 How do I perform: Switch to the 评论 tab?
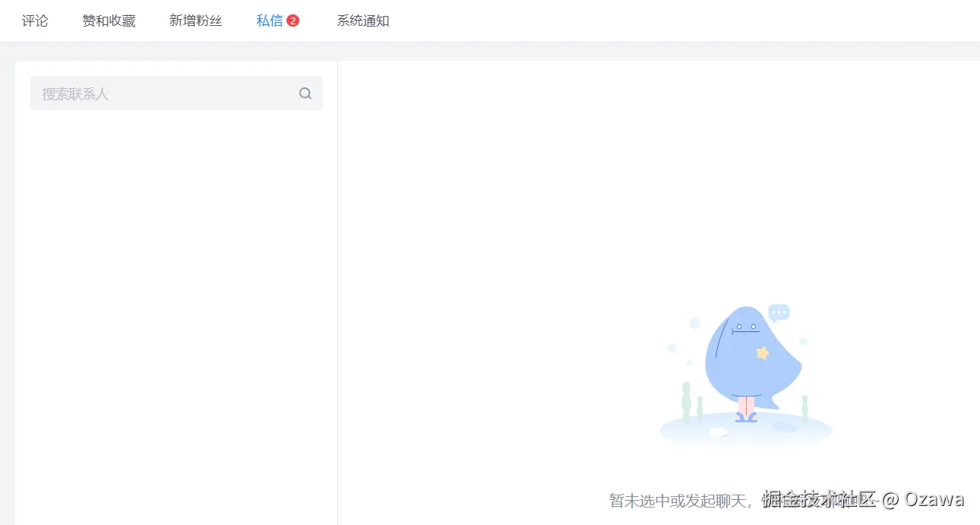35,21
